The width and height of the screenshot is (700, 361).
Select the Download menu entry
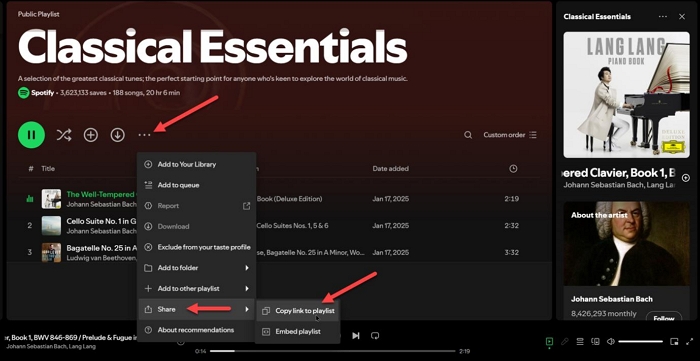197,226
